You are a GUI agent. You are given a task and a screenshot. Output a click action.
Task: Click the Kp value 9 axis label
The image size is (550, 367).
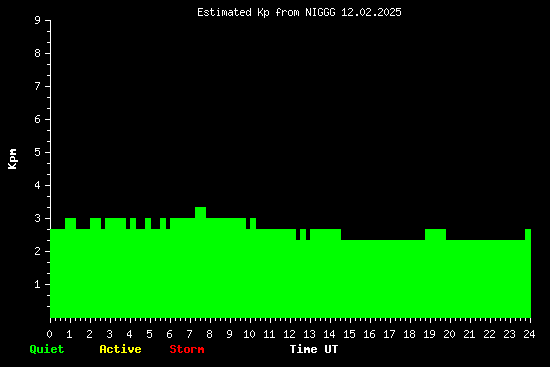(38, 20)
